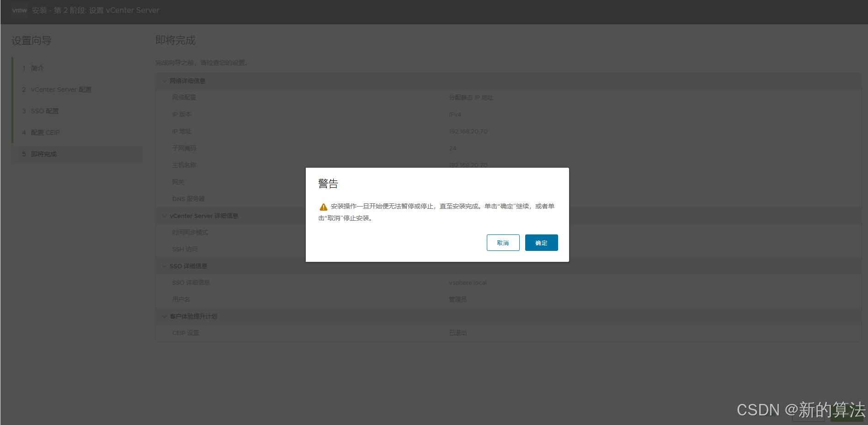Click the 网络详细信息 section header text

coord(187,81)
